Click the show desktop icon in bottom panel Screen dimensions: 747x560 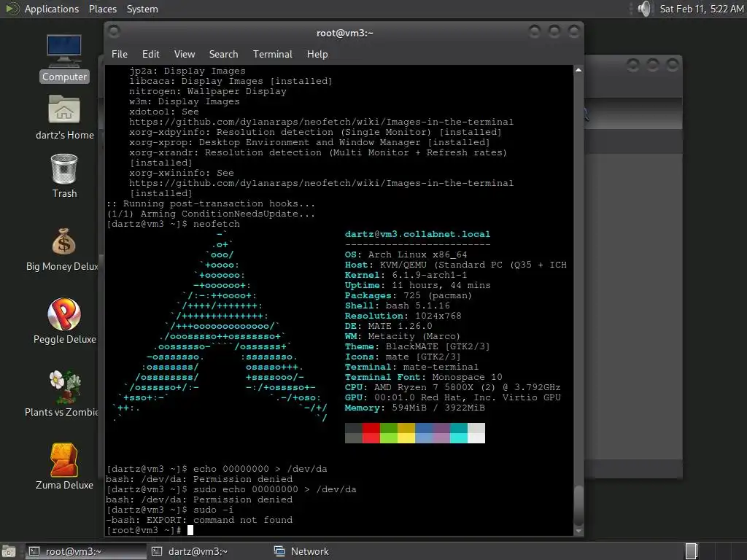[9, 551]
